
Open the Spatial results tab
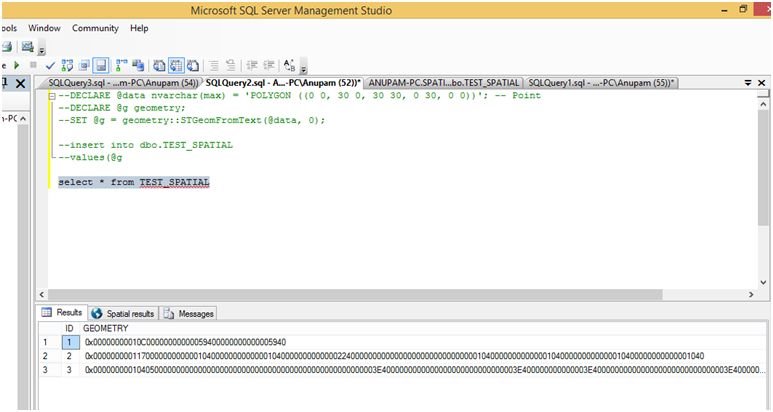coord(122,313)
